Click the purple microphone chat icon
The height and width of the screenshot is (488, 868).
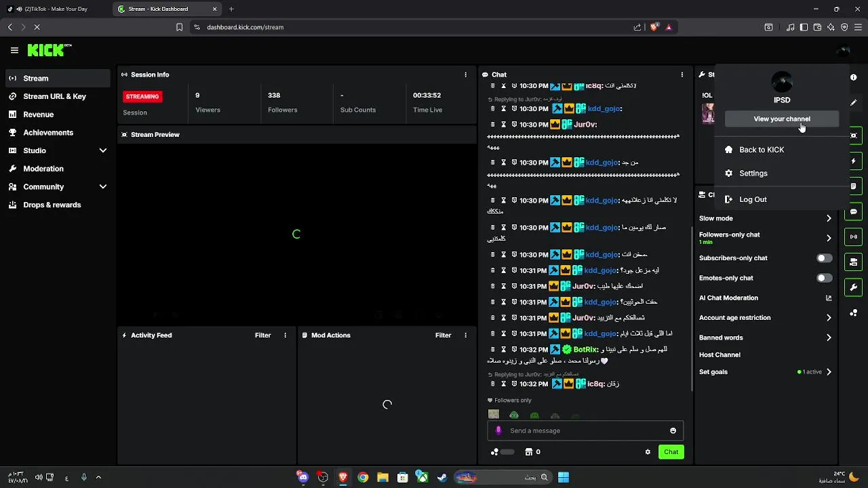click(x=498, y=430)
